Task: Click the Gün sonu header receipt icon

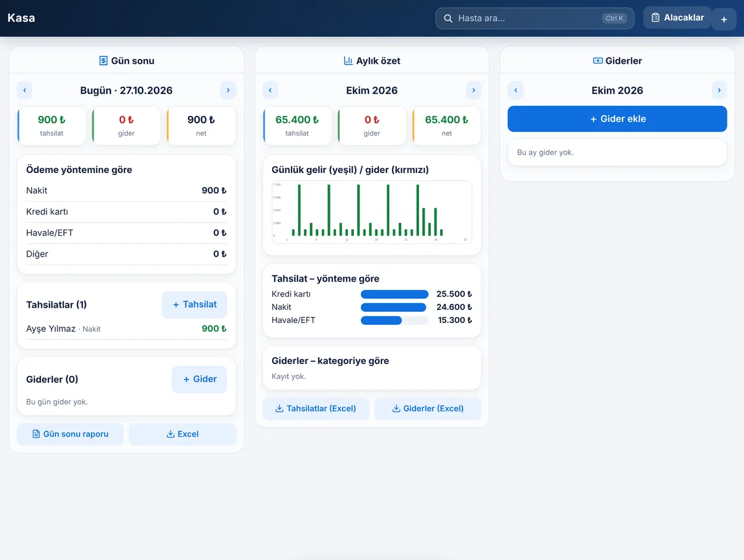Action: tap(104, 61)
